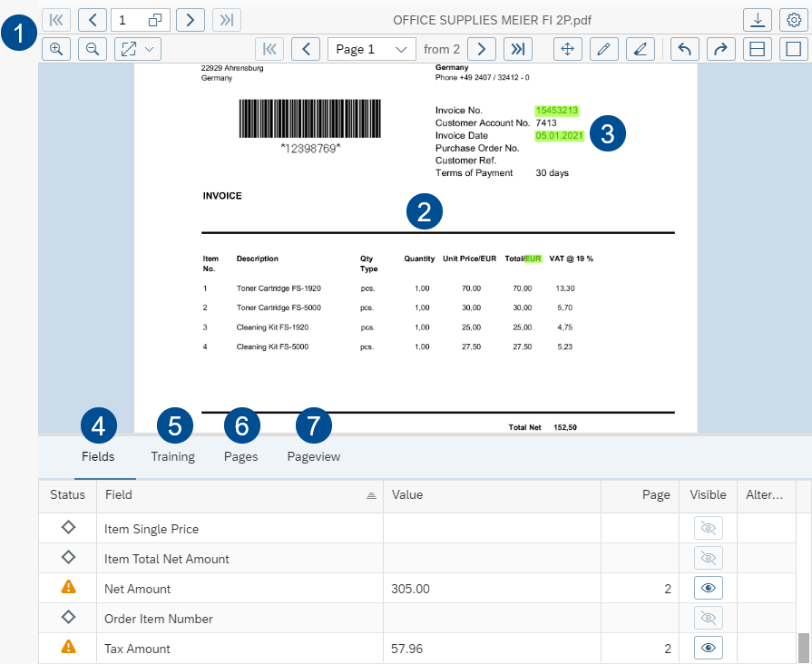Select the pencil highlight tool
812x664 pixels.
(604, 49)
